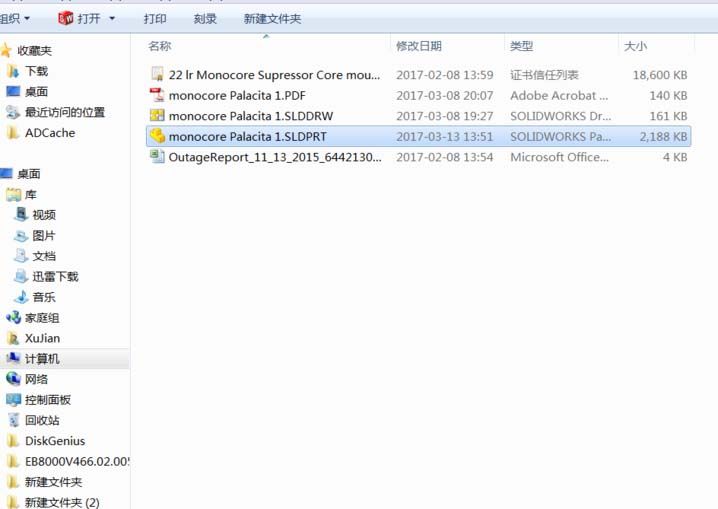
Task: Select the SLDPRT part file icon
Action: [x=158, y=136]
